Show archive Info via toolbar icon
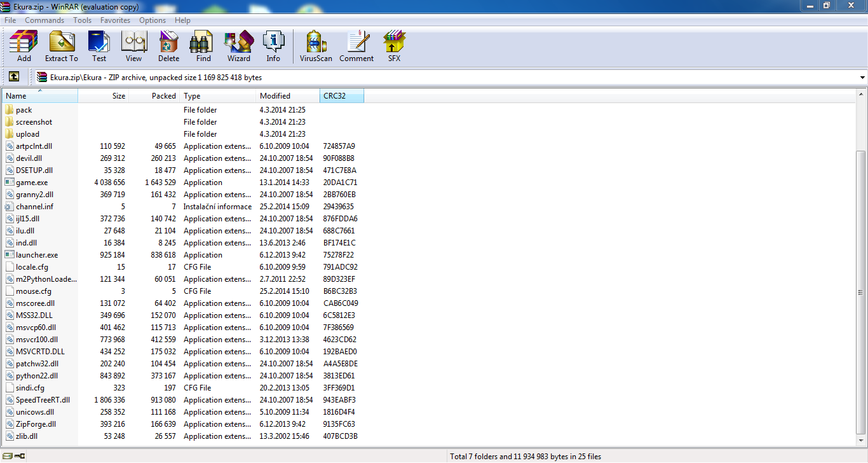 coord(273,46)
